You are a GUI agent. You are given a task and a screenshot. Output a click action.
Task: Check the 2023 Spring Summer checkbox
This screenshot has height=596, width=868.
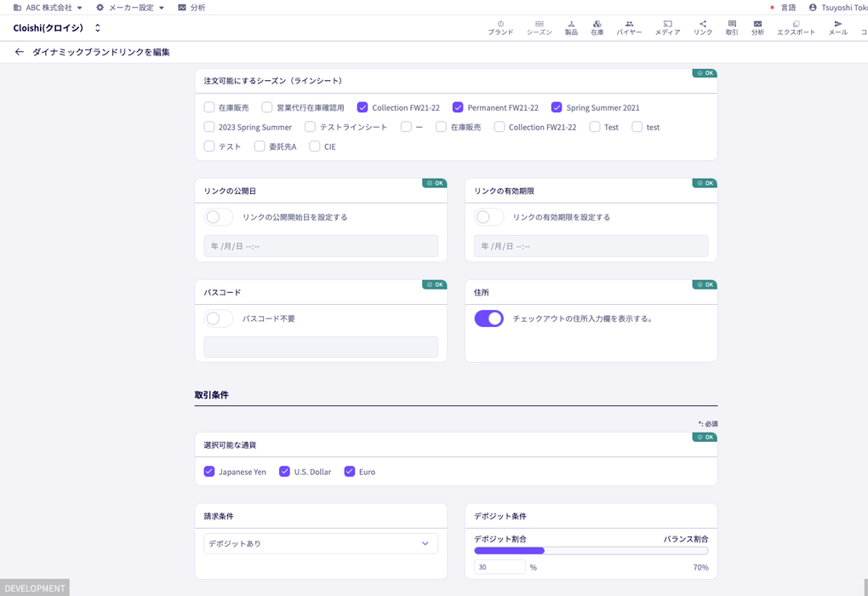(x=209, y=126)
